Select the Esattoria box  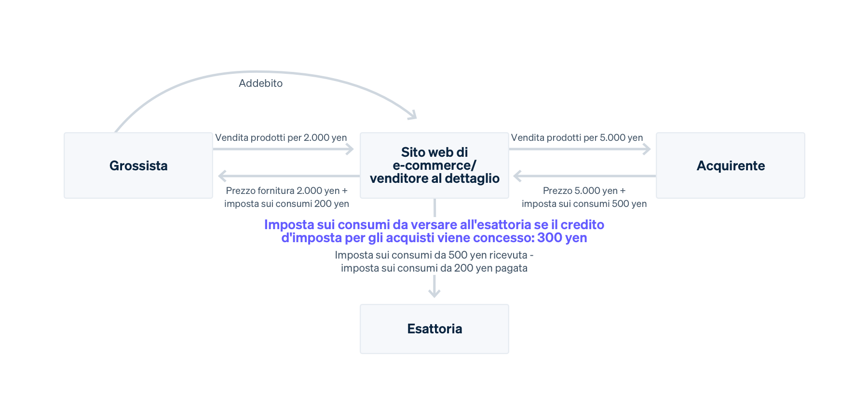pos(434,329)
